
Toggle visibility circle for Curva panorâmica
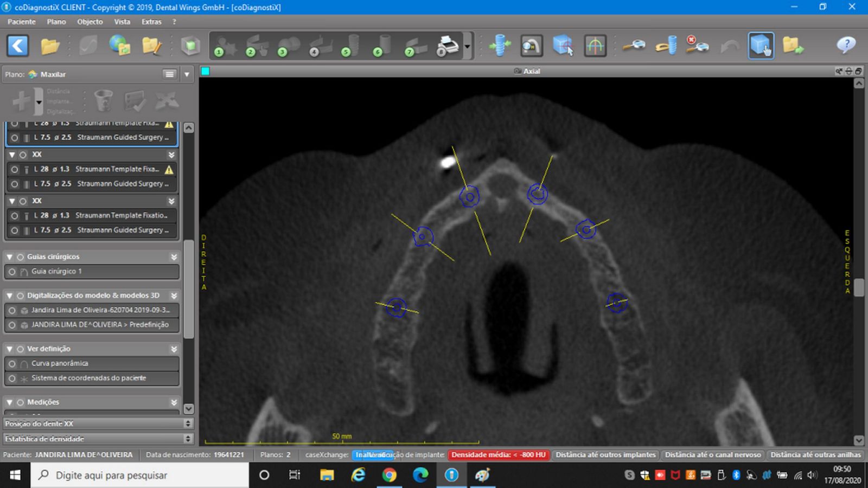(12, 364)
